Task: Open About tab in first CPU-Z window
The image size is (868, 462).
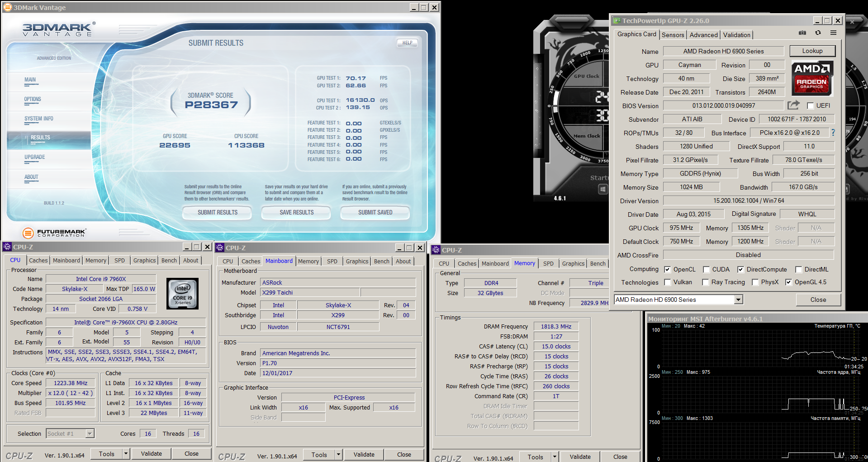Action: coord(190,260)
